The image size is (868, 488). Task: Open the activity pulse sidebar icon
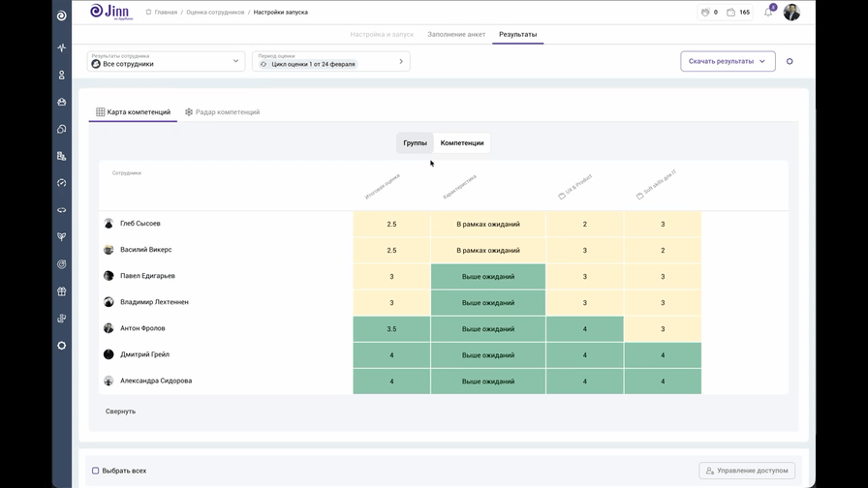[x=61, y=47]
